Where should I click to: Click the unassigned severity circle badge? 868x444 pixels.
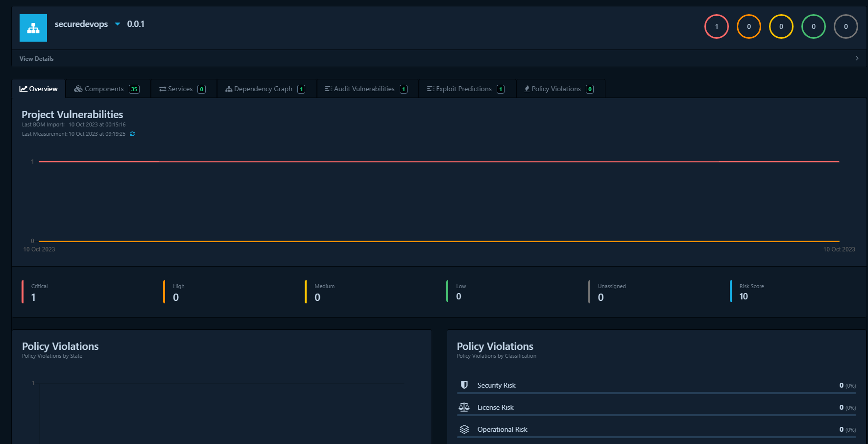(x=846, y=26)
